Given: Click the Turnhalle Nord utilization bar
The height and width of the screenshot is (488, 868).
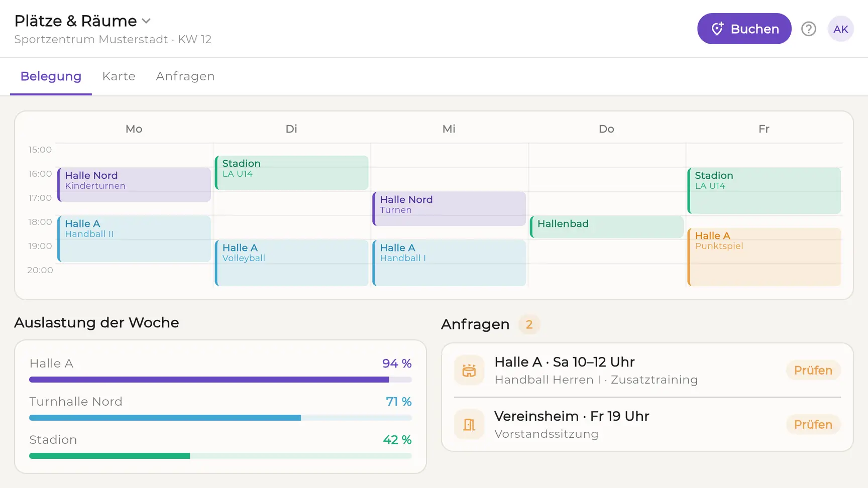Looking at the screenshot, I should pos(221,418).
